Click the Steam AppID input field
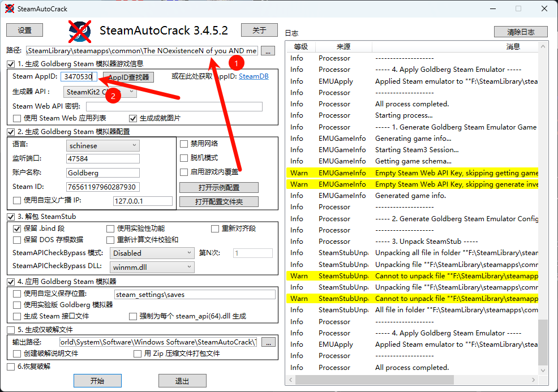This screenshot has height=392, width=558. 79,76
